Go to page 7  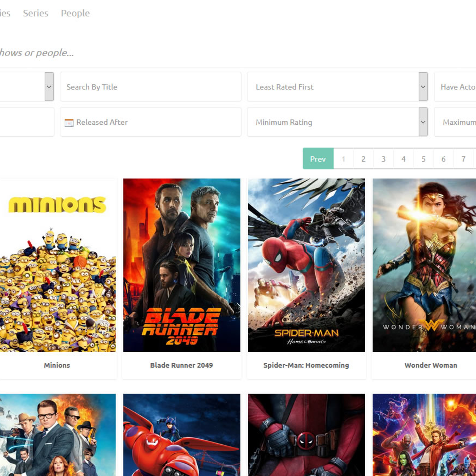(463, 159)
